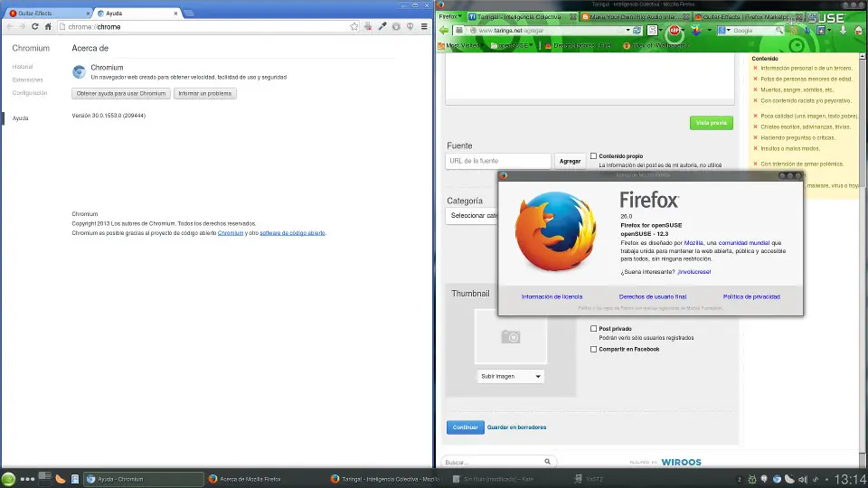The image size is (868, 488).
Task: Click Chromium back arrow
Action: [x=10, y=26]
